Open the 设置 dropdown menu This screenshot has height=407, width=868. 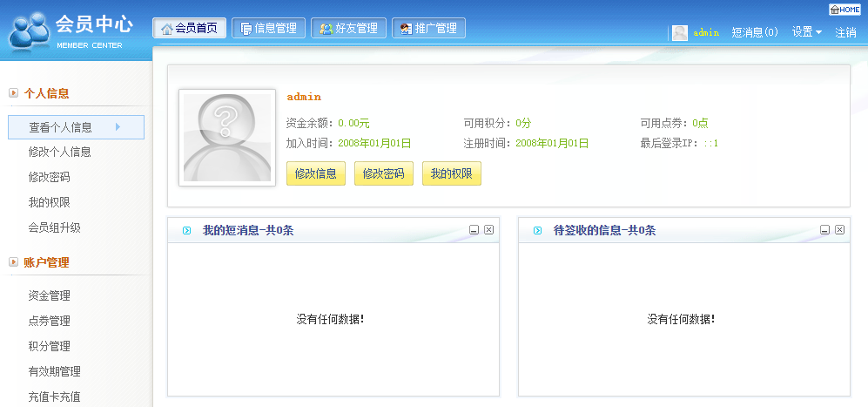[806, 32]
